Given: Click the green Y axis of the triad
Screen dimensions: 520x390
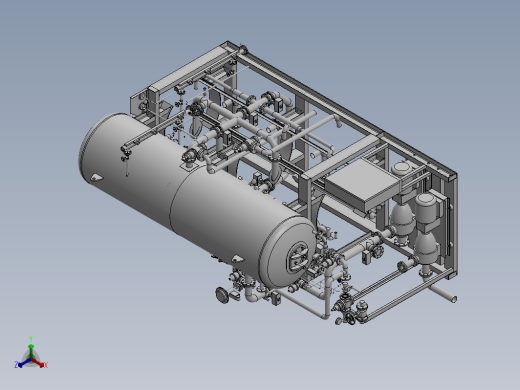Looking at the screenshot, I should 31,351.
